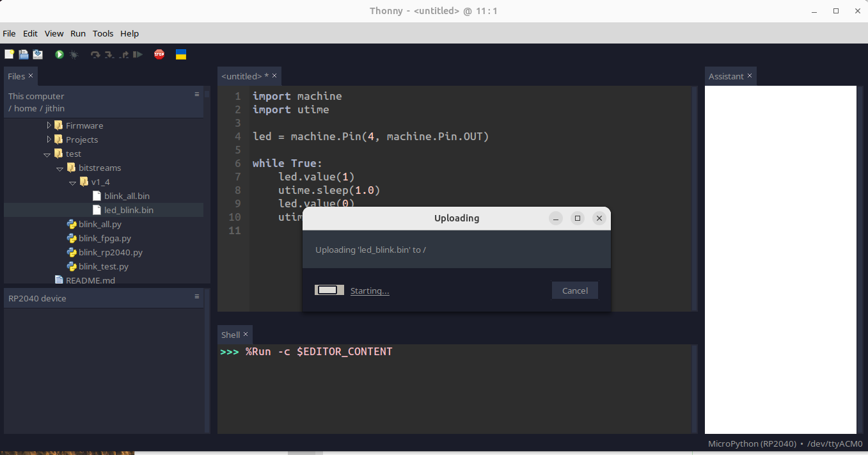Collapse the bitstreams folder
Viewport: 868px width, 455px height.
tap(59, 168)
